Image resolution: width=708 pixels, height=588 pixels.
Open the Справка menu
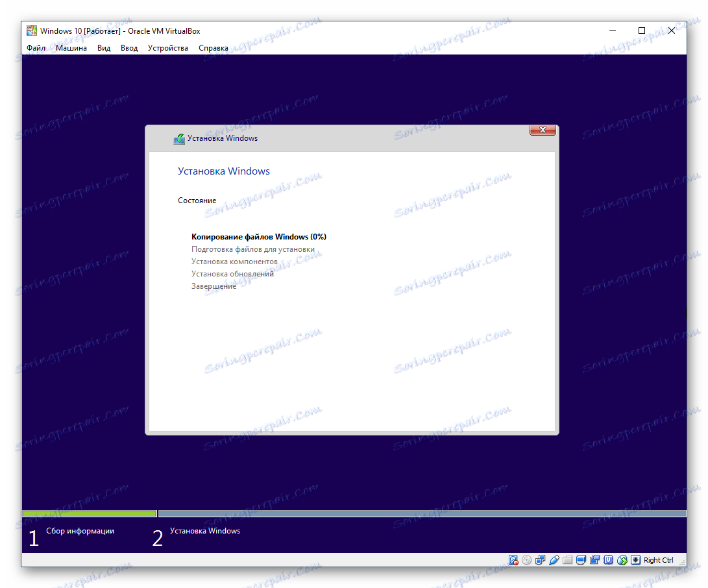coord(213,48)
